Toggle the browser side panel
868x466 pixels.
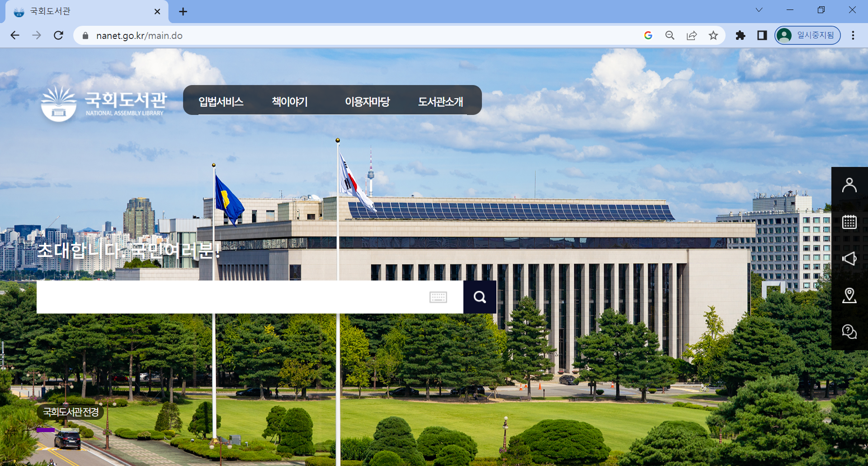click(x=762, y=35)
